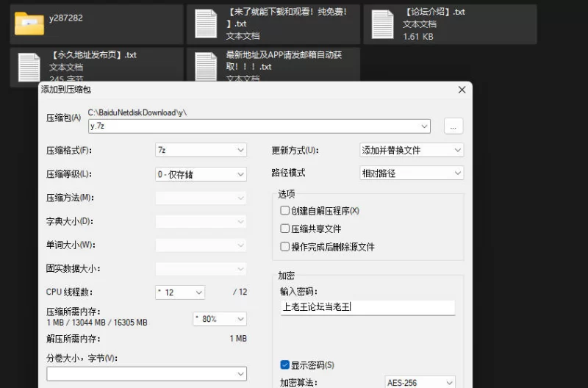Click the disabled 字典大小 dropdown
This screenshot has height=388, width=588.
tap(201, 221)
